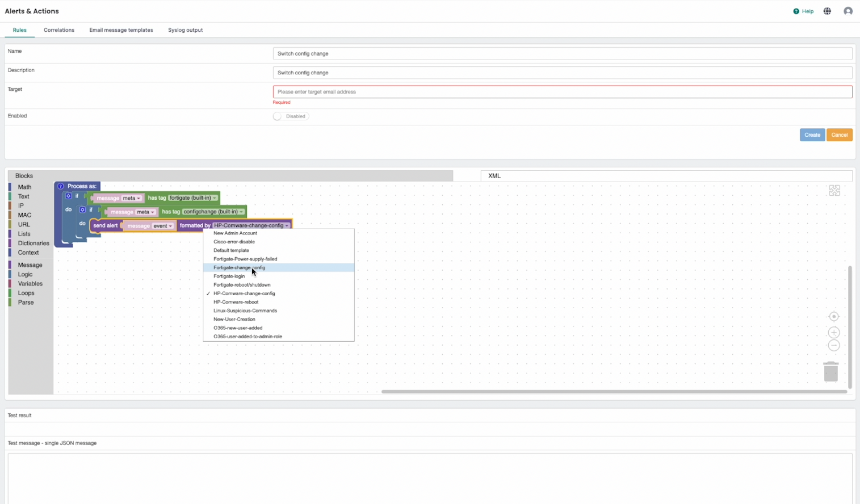Click the globe language icon
This screenshot has height=504, width=860.
pyautogui.click(x=827, y=11)
